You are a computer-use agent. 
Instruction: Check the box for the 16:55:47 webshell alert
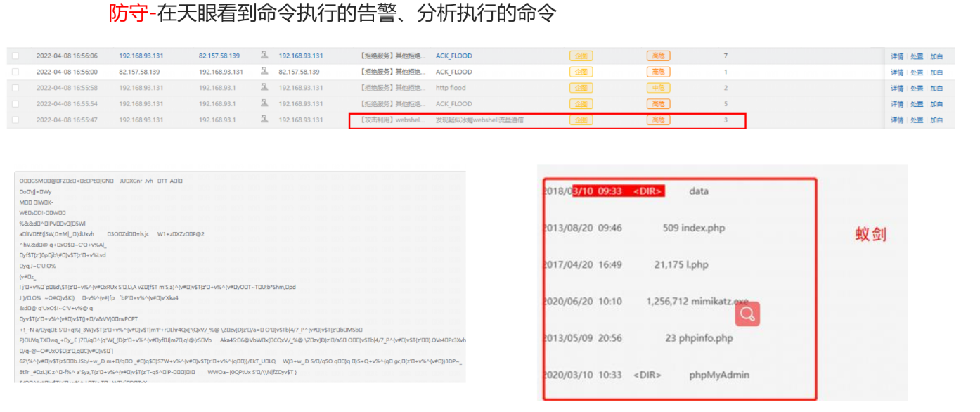coord(15,120)
